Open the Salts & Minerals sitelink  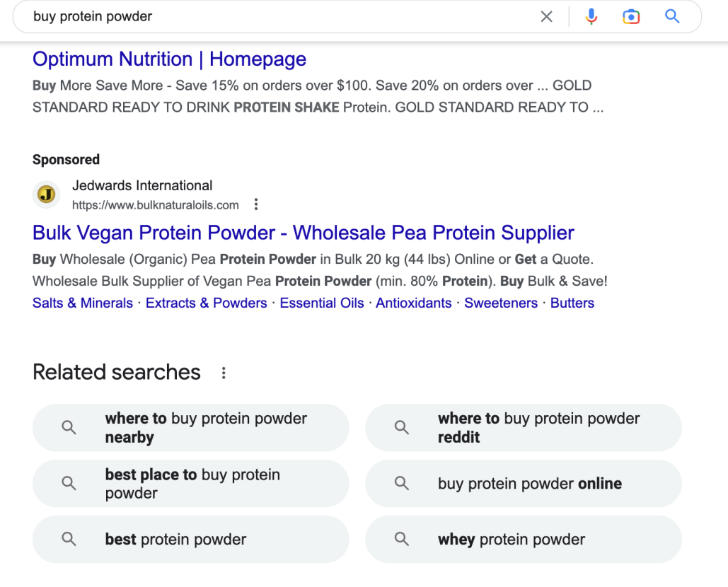pos(83,303)
